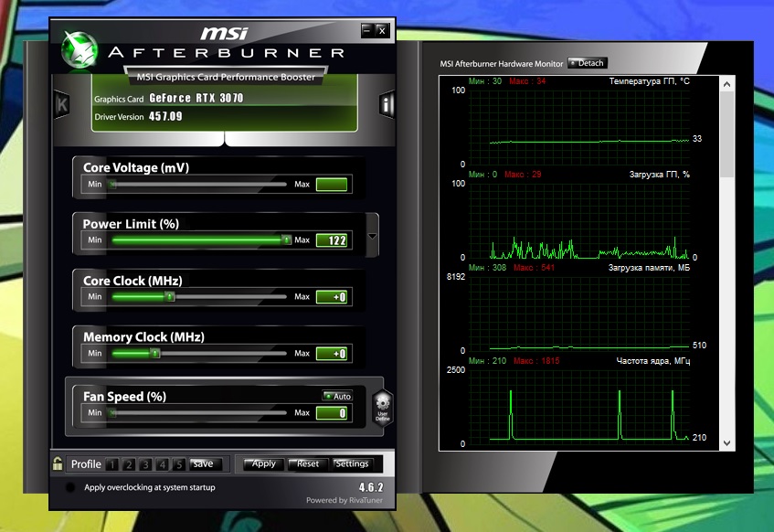Click the hardware monitor scroll up arrow
This screenshot has width=774, height=532.
726,84
